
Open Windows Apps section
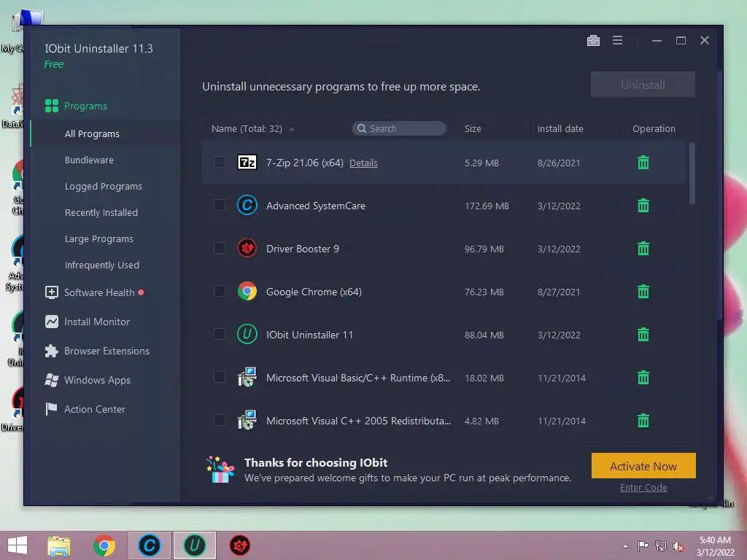tap(88, 380)
